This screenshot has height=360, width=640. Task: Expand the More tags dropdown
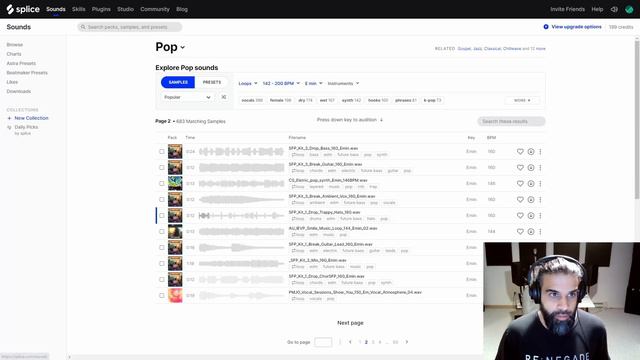coord(522,100)
